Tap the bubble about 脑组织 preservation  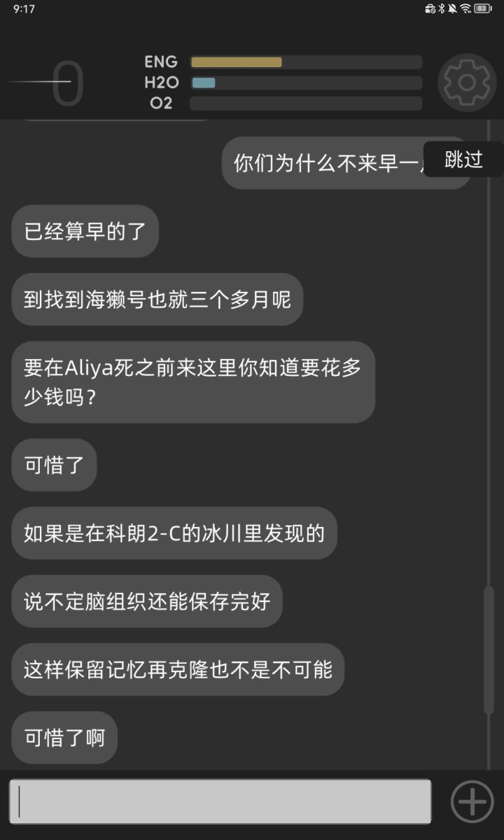[147, 601]
